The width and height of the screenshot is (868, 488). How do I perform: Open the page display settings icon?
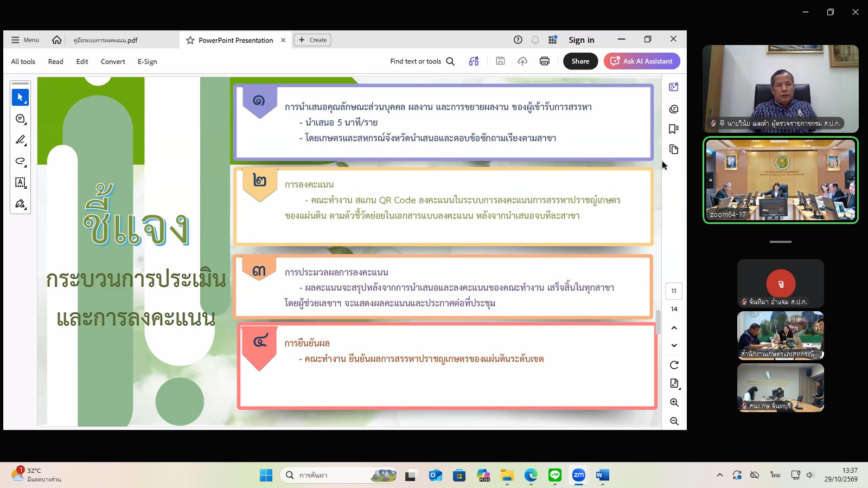pos(674,383)
